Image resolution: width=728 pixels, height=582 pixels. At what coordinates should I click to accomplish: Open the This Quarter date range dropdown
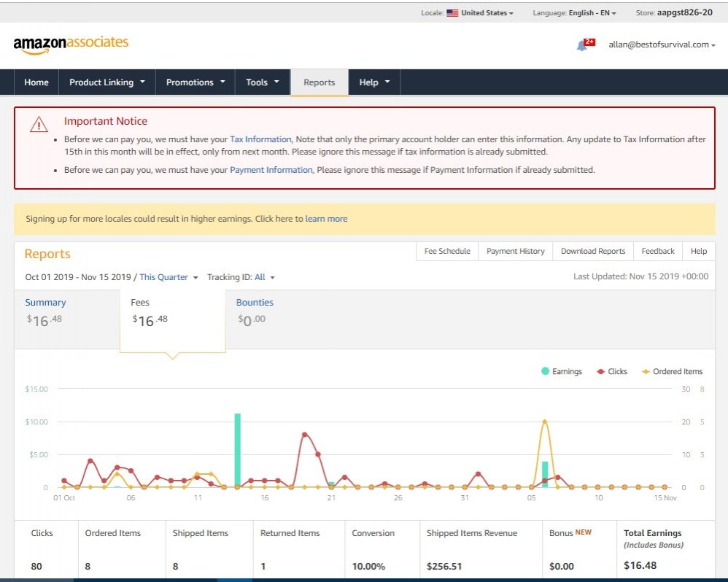click(x=169, y=277)
